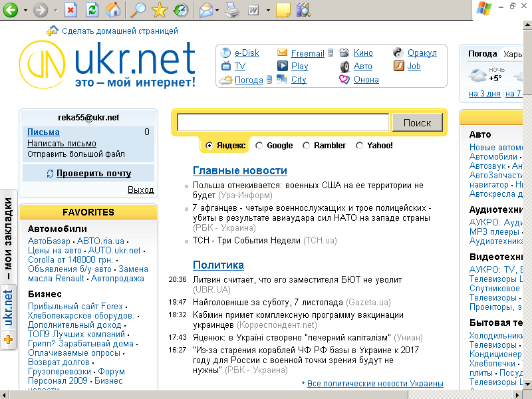
Task: Open the Прибыльный сайт Forex link
Action: (x=75, y=306)
